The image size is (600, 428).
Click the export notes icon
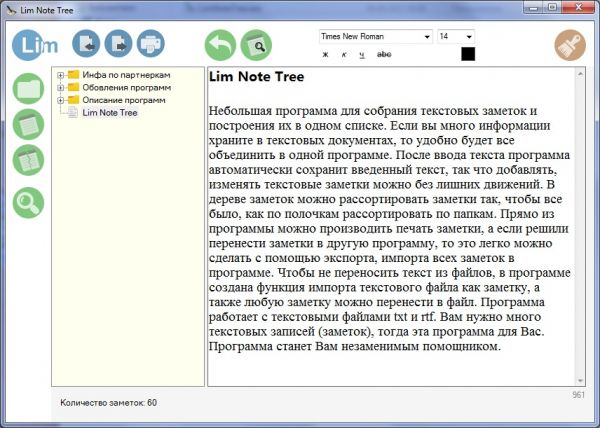(118, 45)
